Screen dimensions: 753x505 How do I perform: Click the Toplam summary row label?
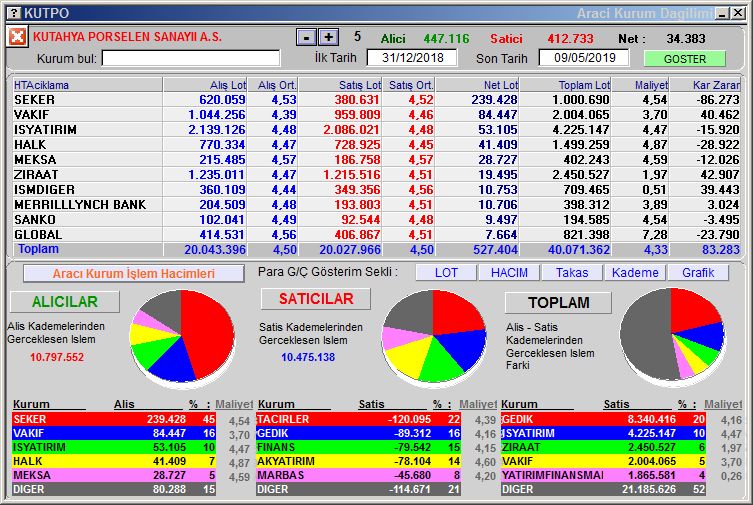(x=38, y=249)
